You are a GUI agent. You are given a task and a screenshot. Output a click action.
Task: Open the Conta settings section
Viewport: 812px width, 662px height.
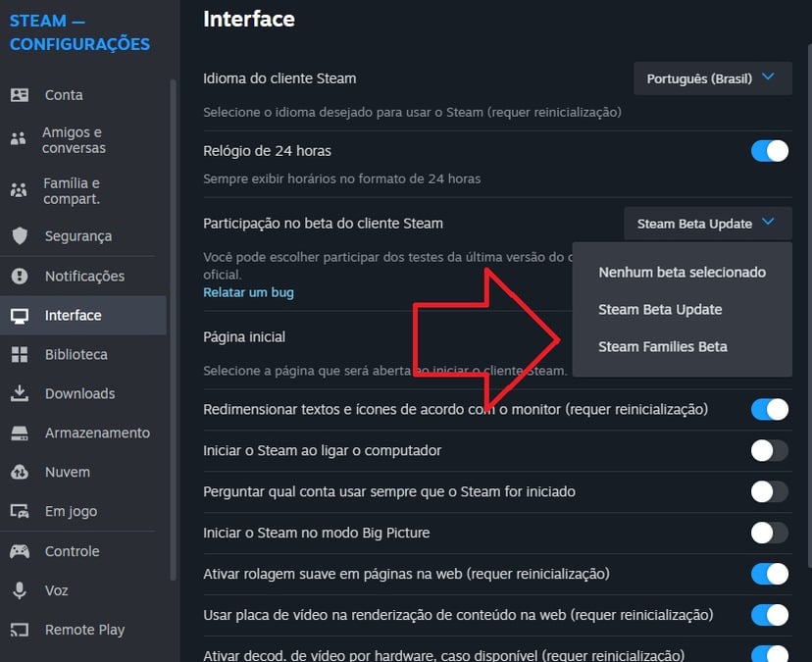pyautogui.click(x=82, y=95)
